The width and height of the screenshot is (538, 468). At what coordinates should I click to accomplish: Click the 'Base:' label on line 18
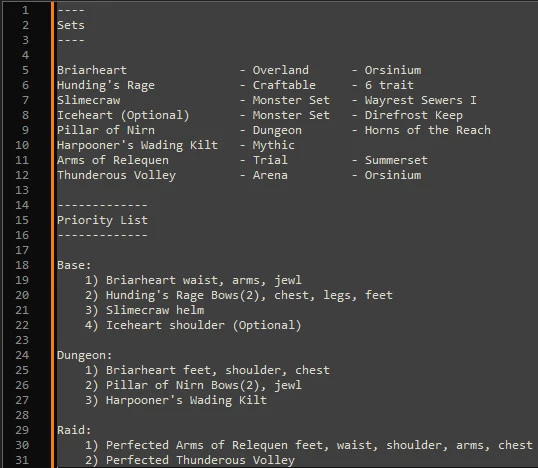(74, 265)
